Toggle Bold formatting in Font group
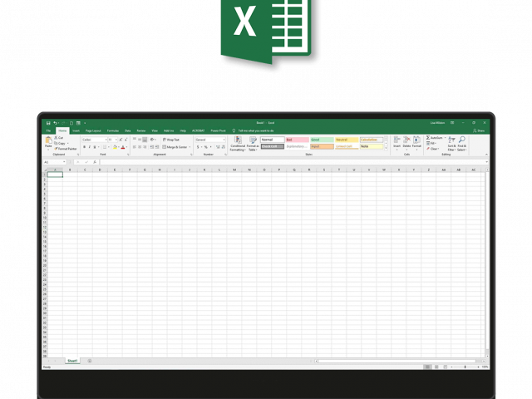 click(84, 147)
